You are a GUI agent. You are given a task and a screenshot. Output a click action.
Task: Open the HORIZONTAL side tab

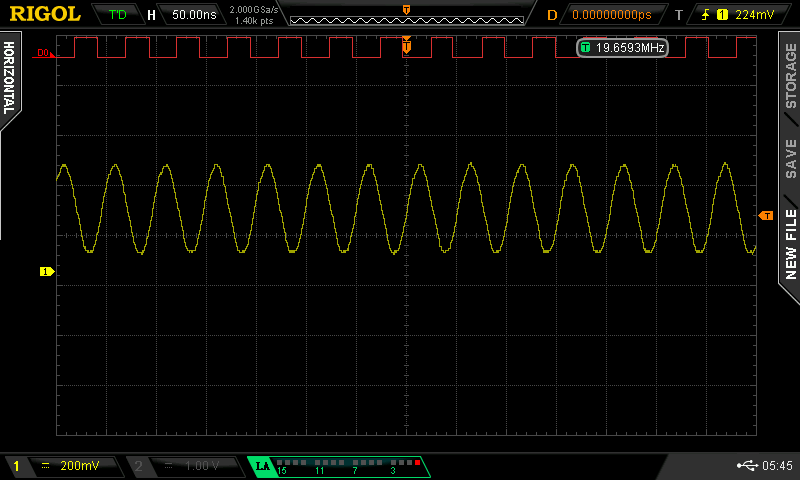pos(10,80)
